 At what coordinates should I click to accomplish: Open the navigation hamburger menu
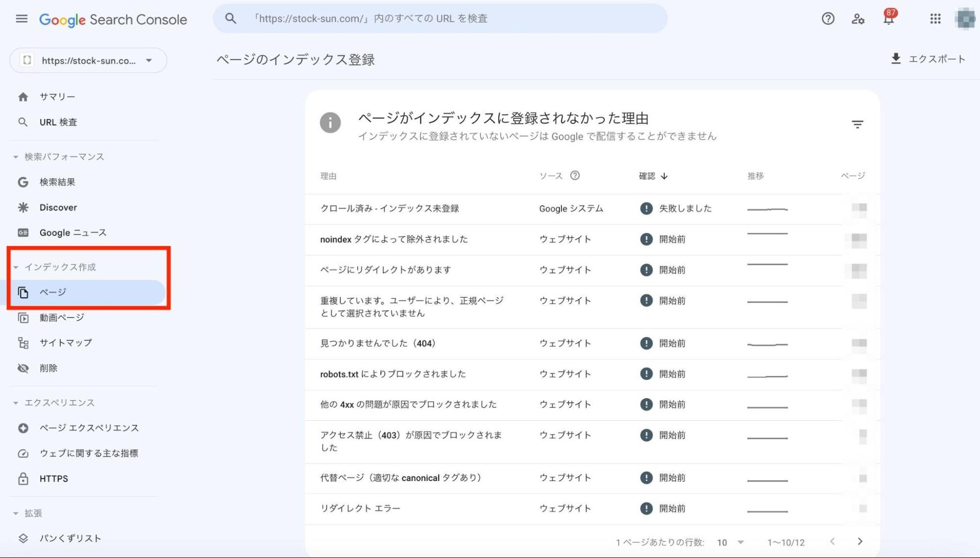(x=21, y=18)
